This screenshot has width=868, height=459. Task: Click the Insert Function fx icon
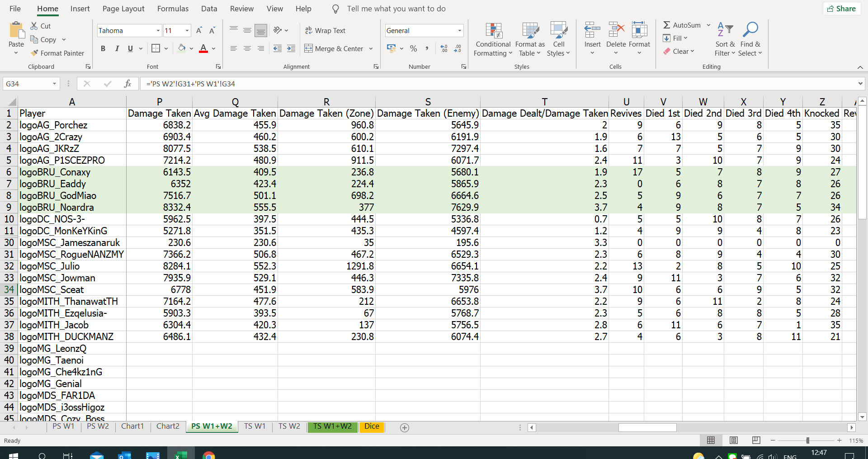(x=127, y=84)
